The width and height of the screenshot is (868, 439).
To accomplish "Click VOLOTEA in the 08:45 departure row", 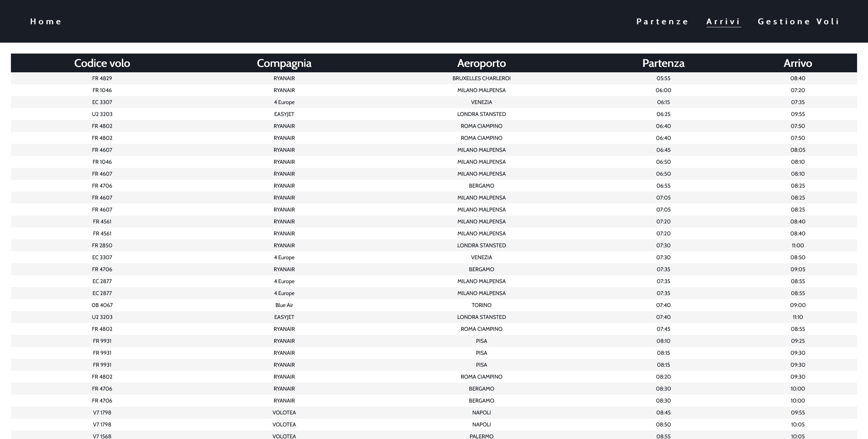I will tap(284, 412).
